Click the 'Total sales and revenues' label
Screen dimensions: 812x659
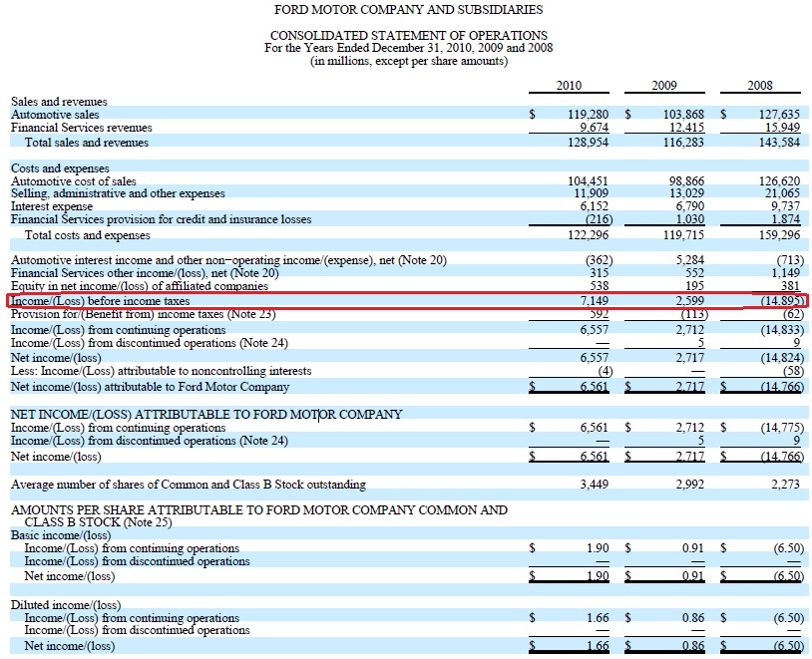click(x=87, y=143)
